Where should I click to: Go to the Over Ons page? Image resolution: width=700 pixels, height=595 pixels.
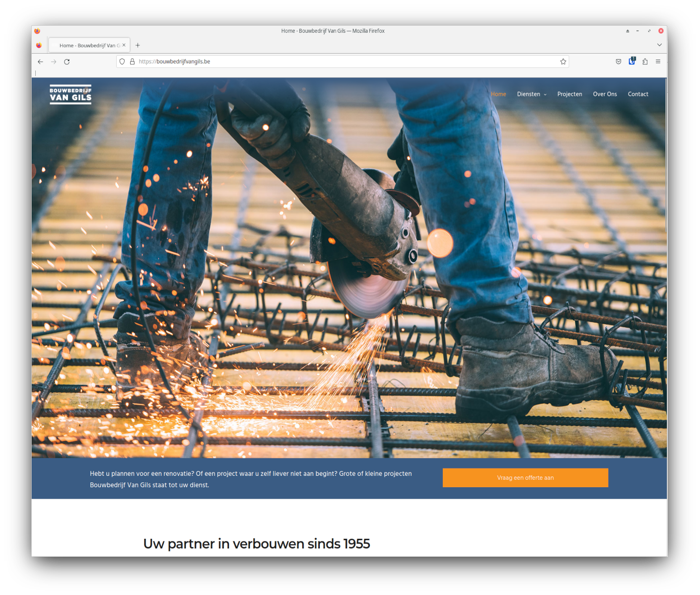point(605,94)
